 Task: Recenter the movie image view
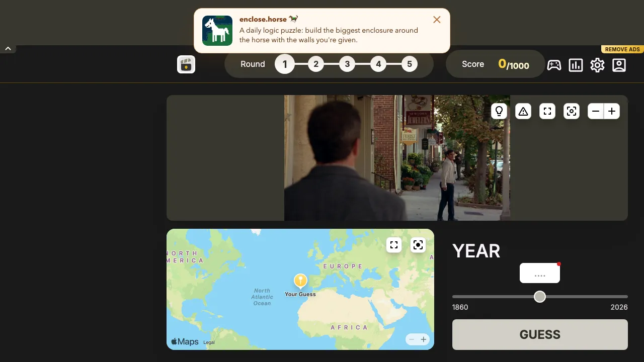572,111
